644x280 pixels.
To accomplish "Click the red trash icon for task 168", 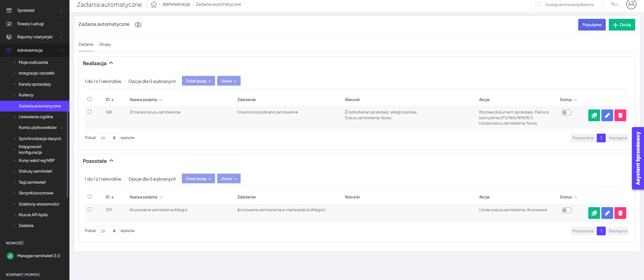I will (620, 115).
